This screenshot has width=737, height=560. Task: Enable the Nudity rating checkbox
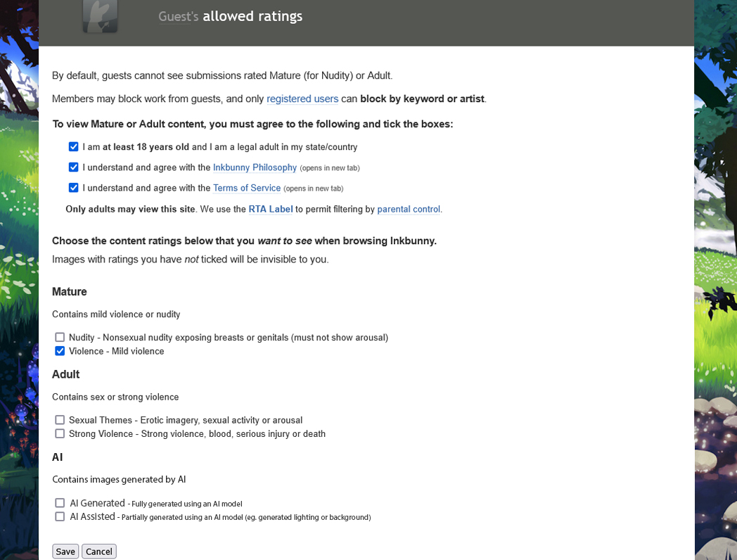click(x=60, y=338)
